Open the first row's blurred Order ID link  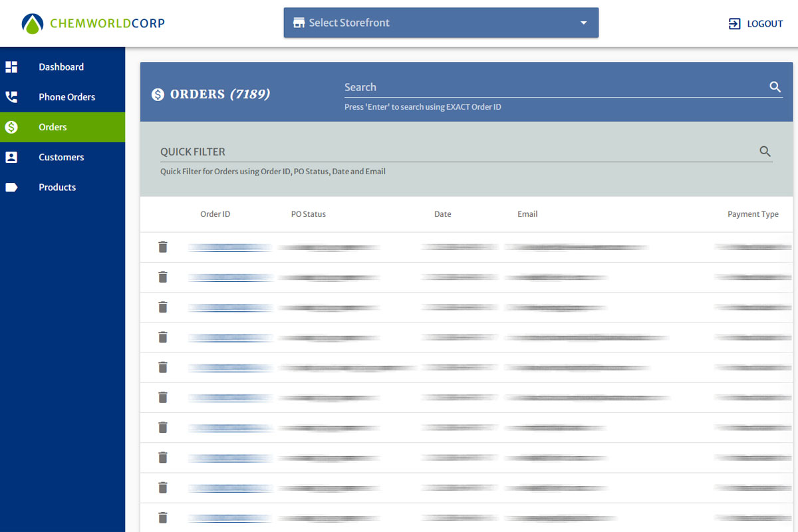click(231, 247)
